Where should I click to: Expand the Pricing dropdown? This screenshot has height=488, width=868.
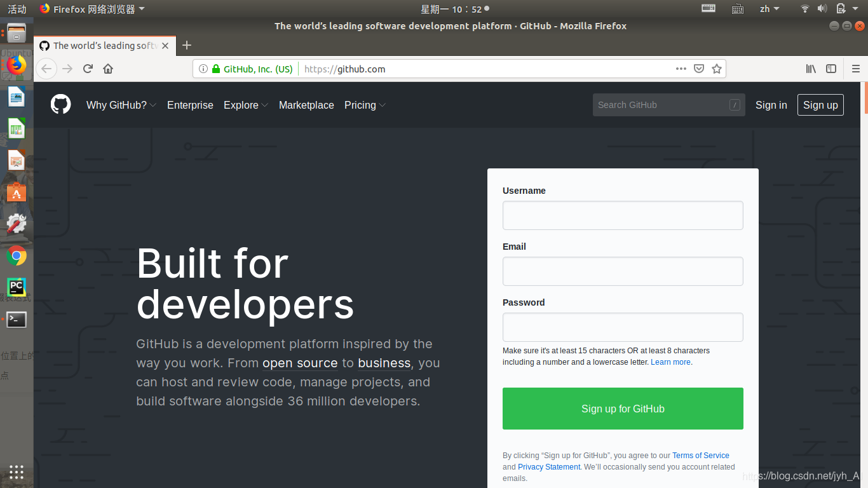click(x=365, y=105)
